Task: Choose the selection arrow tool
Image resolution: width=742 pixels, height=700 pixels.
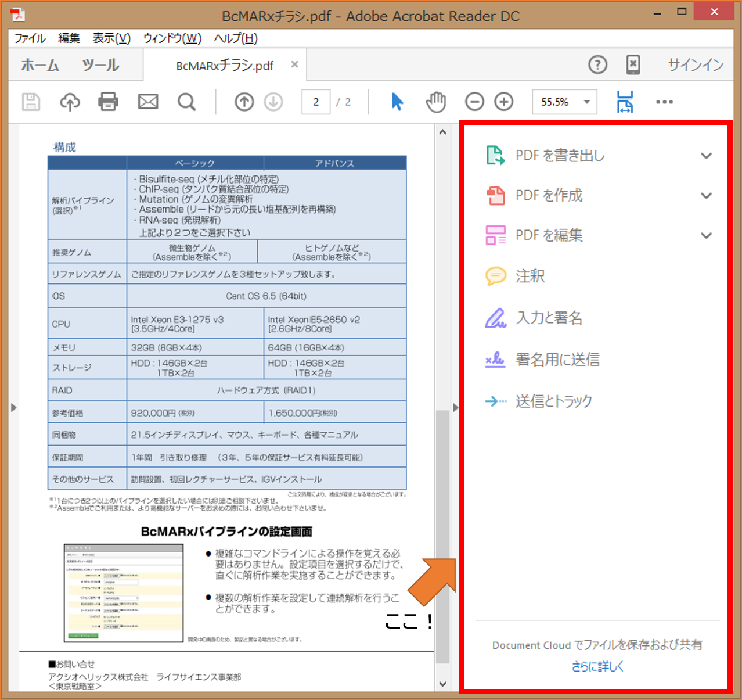Action: point(397,102)
